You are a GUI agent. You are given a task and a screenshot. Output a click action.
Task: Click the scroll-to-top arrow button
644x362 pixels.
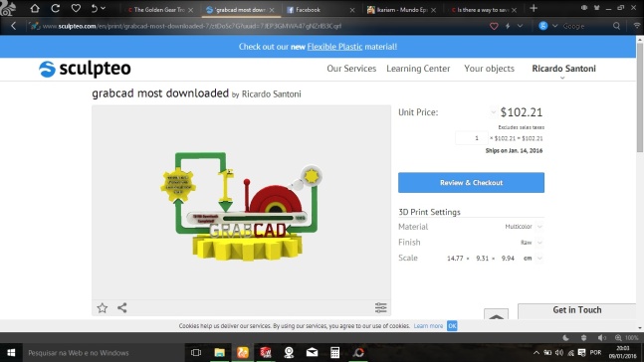point(496,314)
